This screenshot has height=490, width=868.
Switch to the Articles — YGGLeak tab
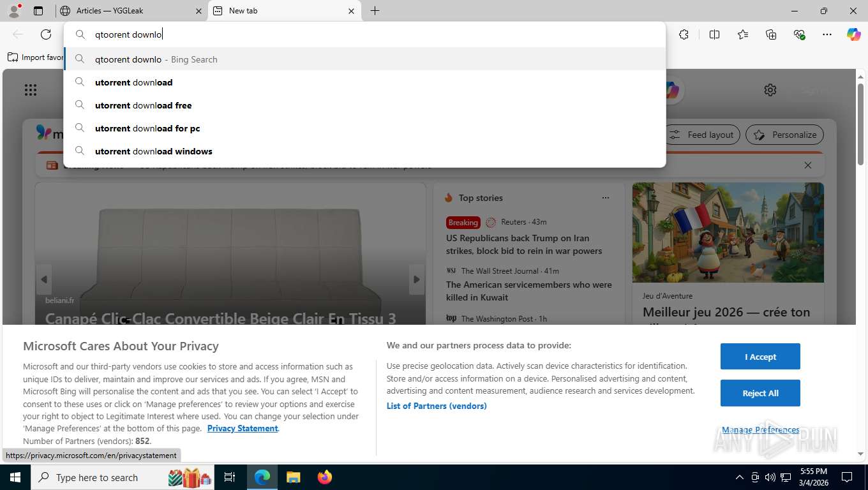point(131,11)
